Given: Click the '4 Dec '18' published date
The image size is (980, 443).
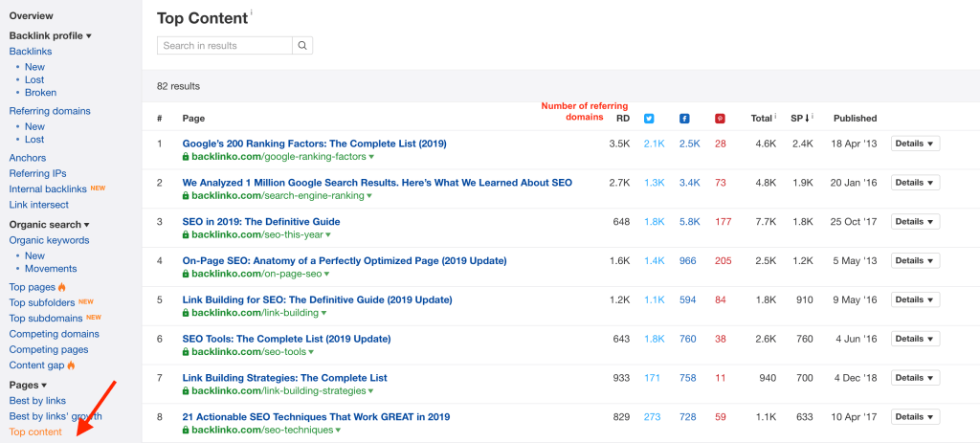Looking at the screenshot, I should click(x=857, y=378).
